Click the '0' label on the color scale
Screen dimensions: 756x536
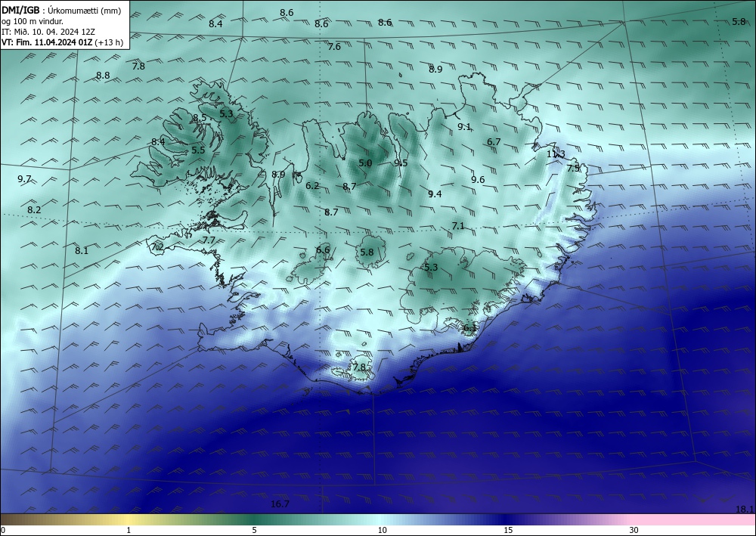click(3, 531)
